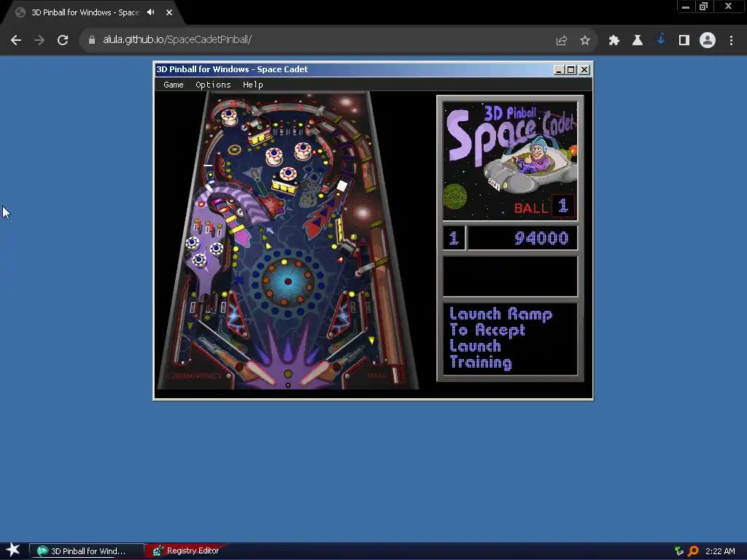Close the browser window
Screen dimensions: 747x560
pos(728,6)
